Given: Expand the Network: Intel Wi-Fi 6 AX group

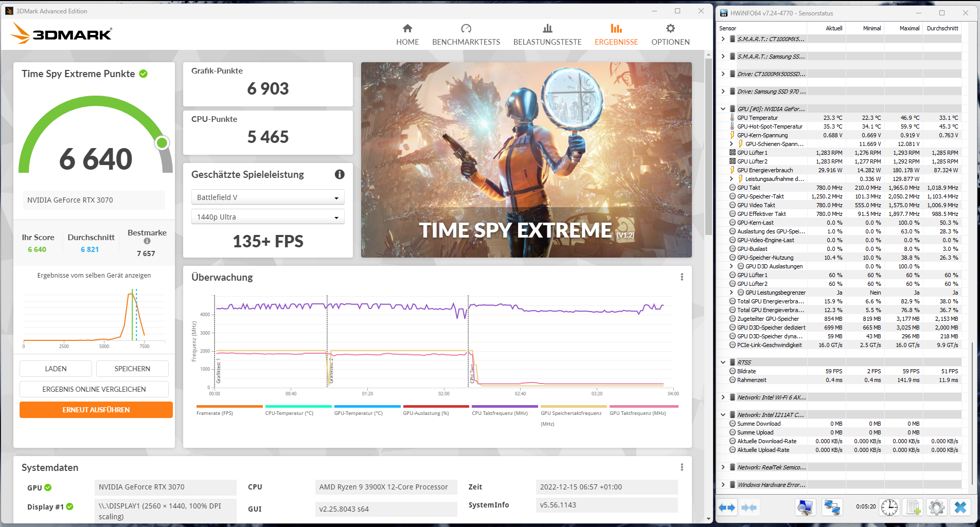Looking at the screenshot, I should (x=723, y=397).
